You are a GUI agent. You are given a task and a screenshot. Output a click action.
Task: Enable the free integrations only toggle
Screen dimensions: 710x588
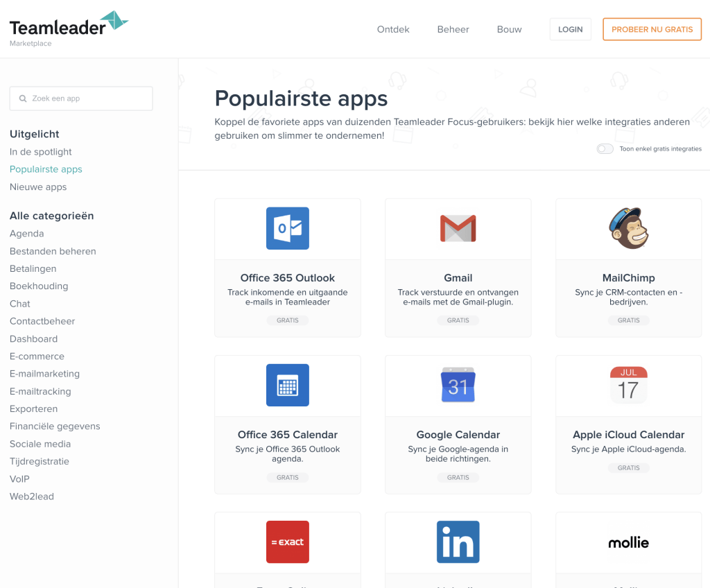pos(605,149)
